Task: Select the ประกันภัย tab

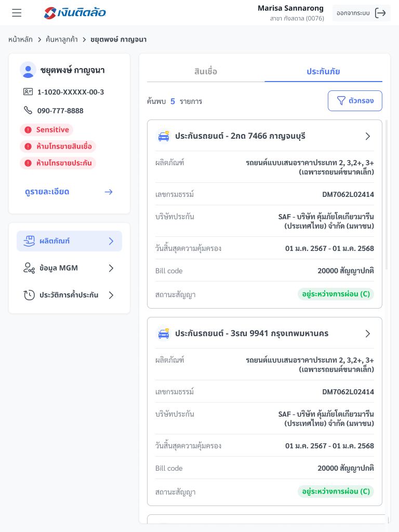Action: pos(323,72)
